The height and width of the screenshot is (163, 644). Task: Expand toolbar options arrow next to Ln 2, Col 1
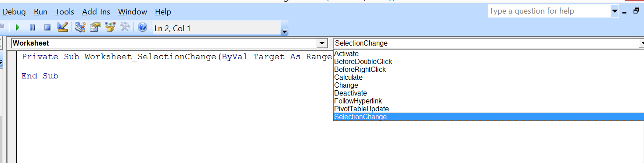point(284,31)
